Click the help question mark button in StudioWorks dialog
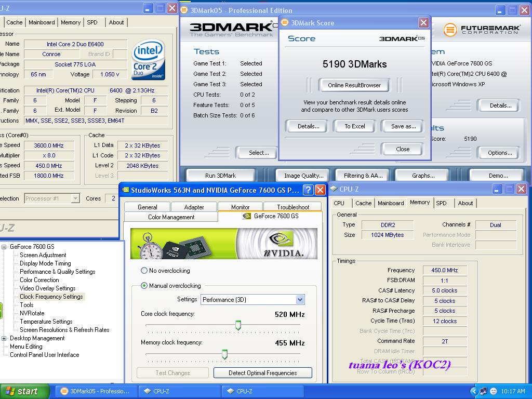The image size is (532, 399). (x=308, y=190)
